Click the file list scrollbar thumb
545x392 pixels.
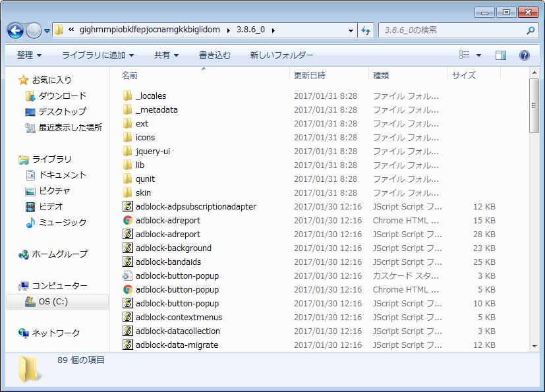534,105
